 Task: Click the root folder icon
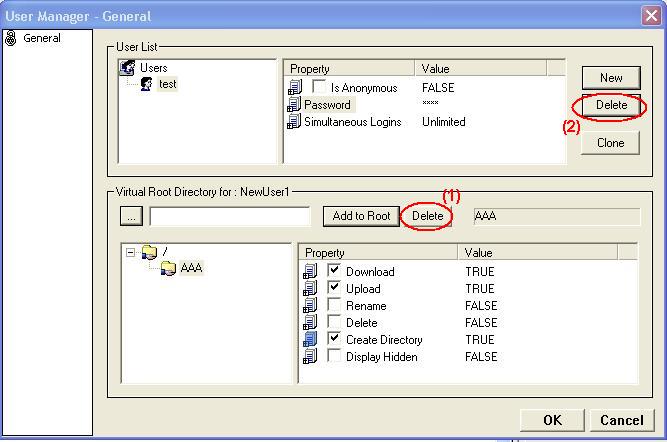tap(149, 252)
